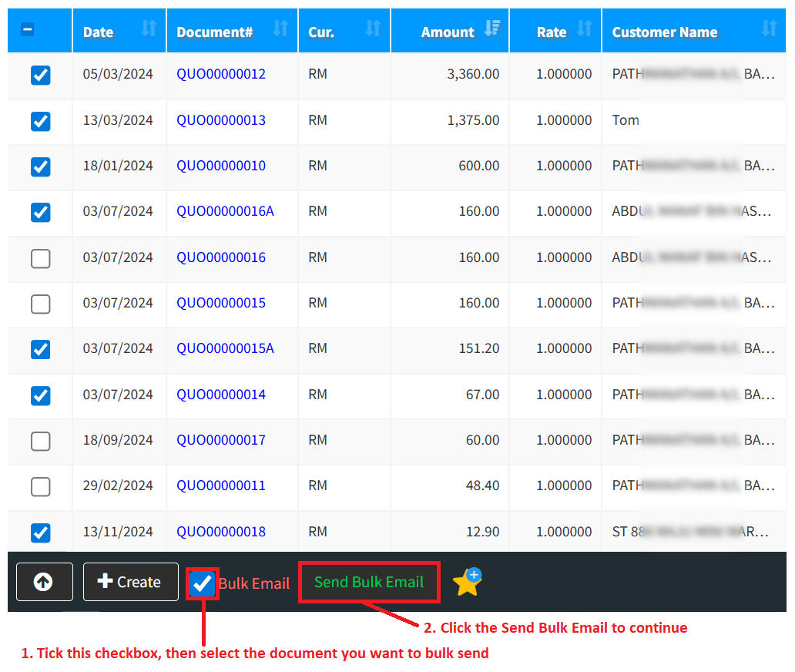This screenshot has height=672, width=795.
Task: Click the Create button
Action: [x=130, y=582]
